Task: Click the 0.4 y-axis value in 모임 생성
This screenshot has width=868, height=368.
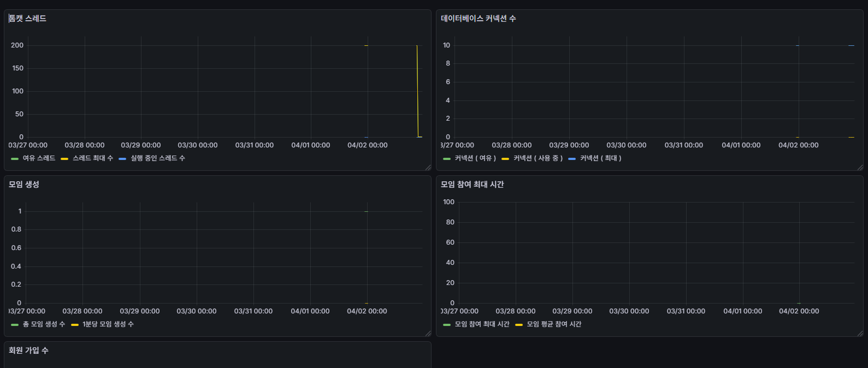Action: 16,266
